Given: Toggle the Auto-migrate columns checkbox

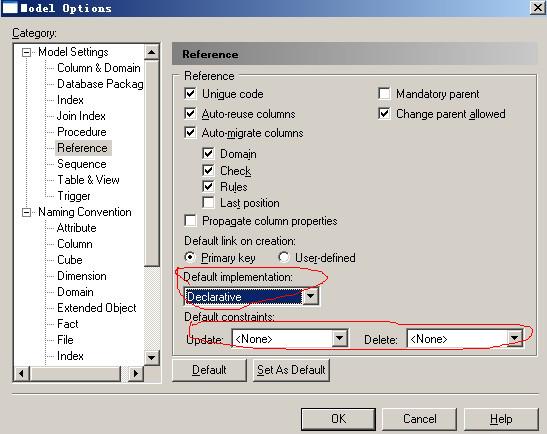Looking at the screenshot, I should [190, 133].
